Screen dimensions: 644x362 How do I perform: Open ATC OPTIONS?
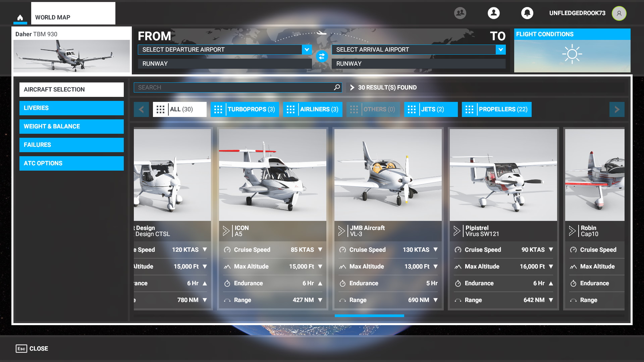(x=71, y=163)
